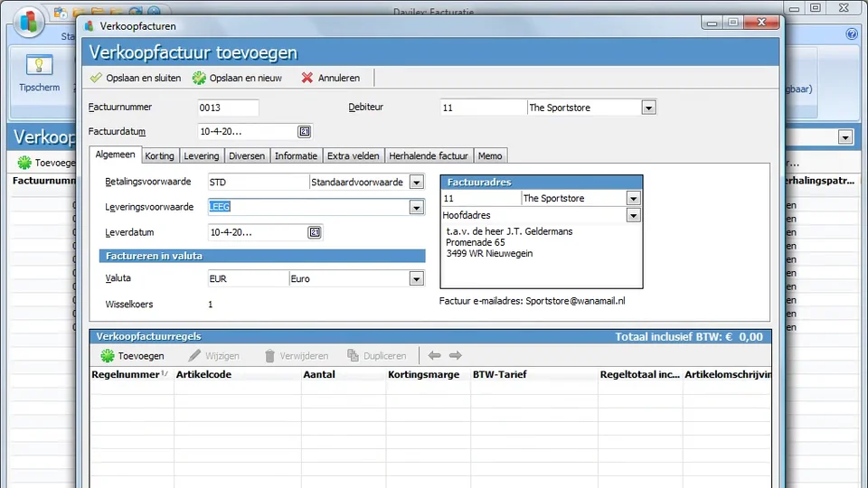This screenshot has height=488, width=868.
Task: Click the Betalingsvoorwaarde STD code field
Action: [x=258, y=182]
